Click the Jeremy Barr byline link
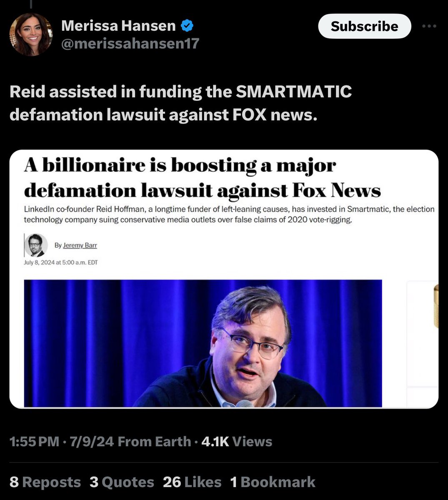448x500 pixels. pos(80,245)
